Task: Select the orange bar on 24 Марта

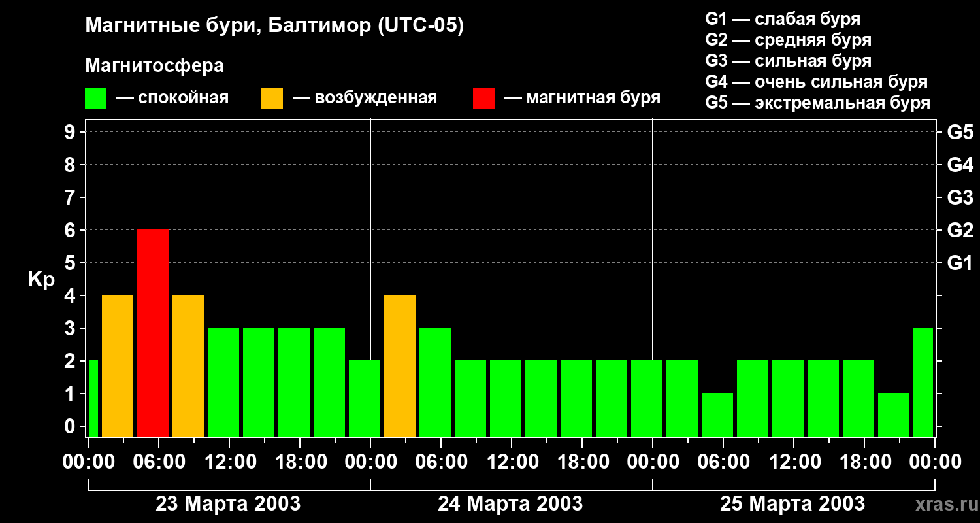Action: (400, 365)
